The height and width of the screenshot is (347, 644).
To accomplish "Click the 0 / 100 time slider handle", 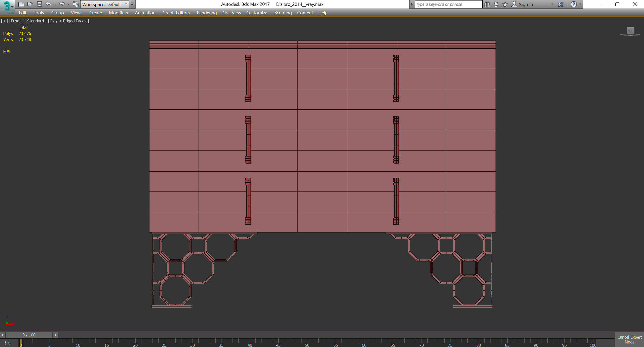I will (29, 335).
